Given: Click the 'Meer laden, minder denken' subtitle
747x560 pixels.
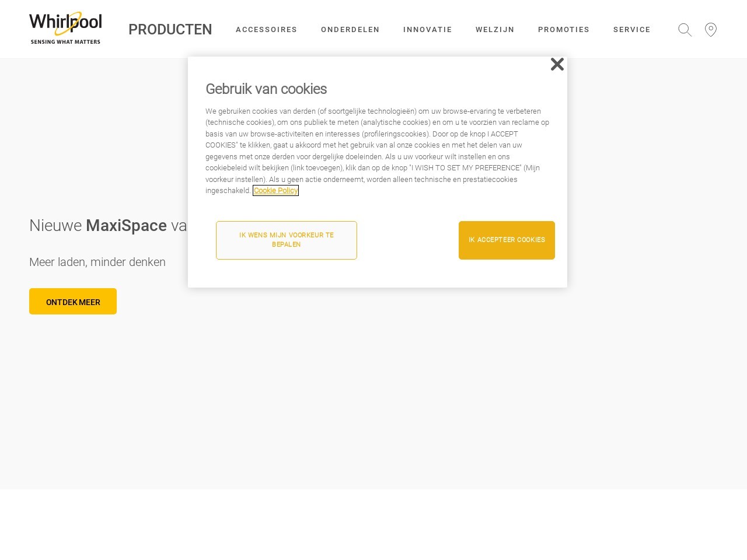Looking at the screenshot, I should (x=97, y=262).
